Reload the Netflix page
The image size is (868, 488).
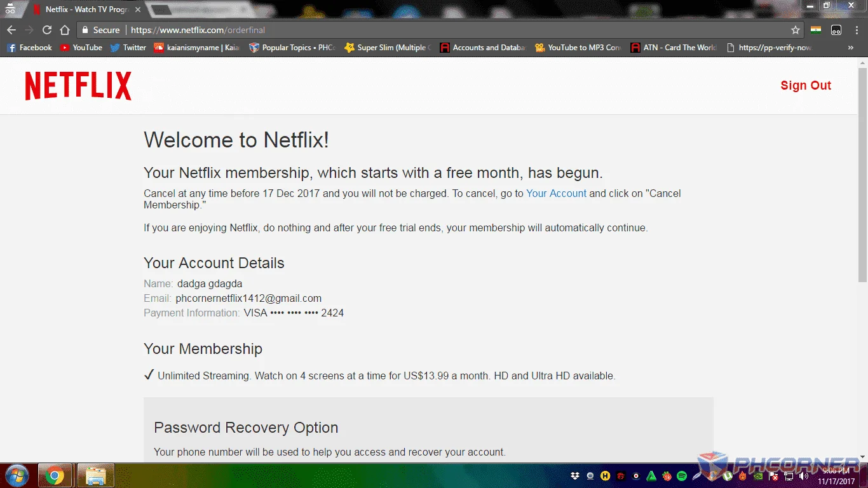[x=47, y=30]
